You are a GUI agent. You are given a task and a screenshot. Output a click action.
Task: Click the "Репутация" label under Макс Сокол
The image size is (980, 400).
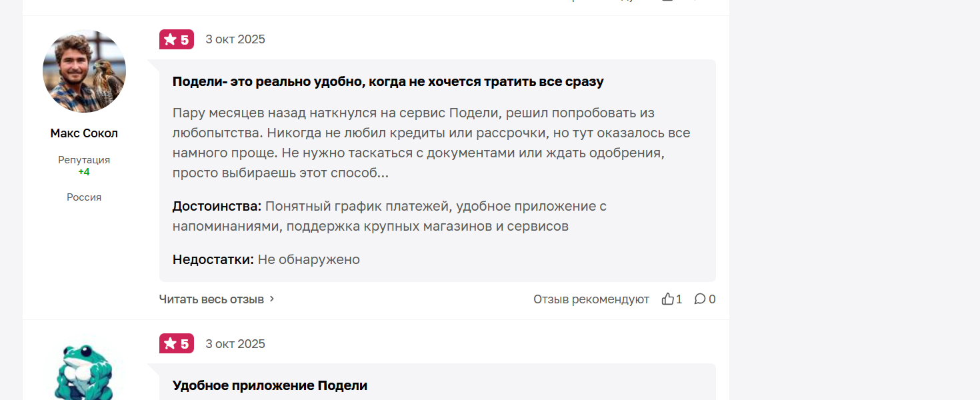(x=84, y=160)
